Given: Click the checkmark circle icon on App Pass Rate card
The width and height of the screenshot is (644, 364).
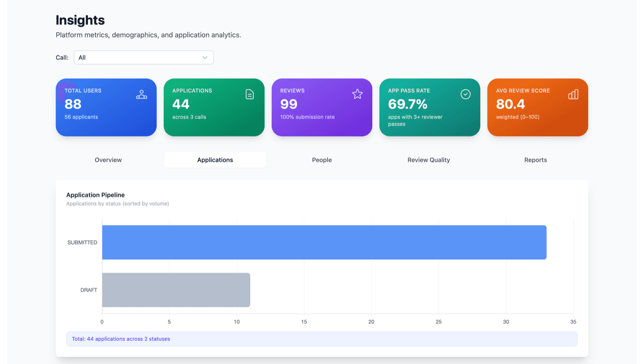Looking at the screenshot, I should [x=466, y=94].
